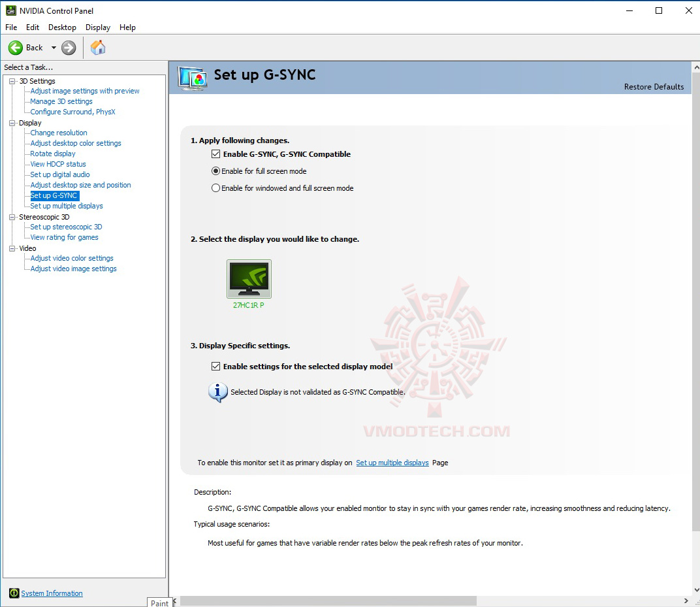This screenshot has height=607, width=700.
Task: Open Adjust video color settings
Action: point(72,258)
